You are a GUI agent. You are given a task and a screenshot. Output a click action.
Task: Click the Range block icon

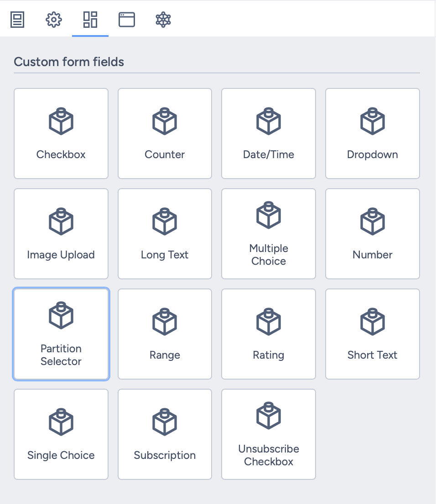(x=165, y=322)
